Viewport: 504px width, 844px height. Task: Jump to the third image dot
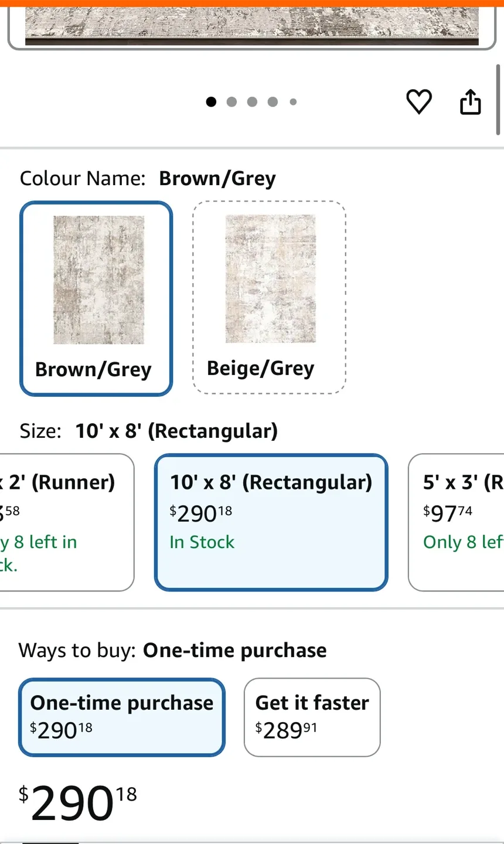[251, 101]
